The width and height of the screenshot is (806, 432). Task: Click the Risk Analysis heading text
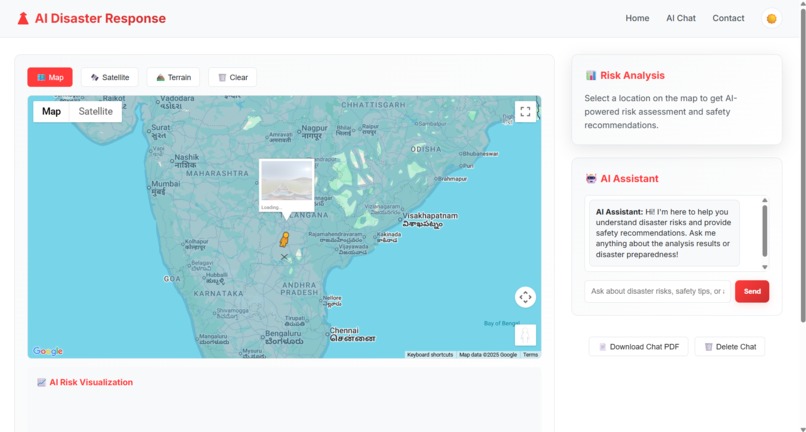point(632,76)
